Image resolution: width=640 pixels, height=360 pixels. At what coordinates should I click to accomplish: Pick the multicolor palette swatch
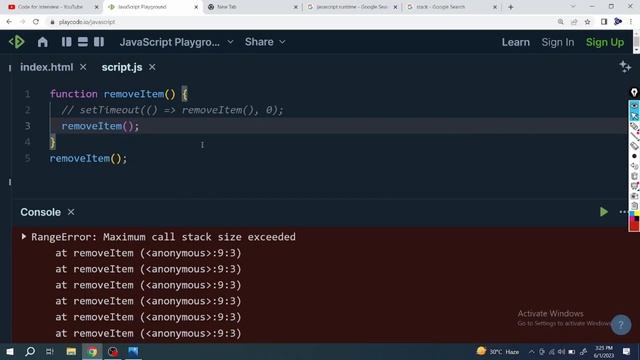tap(634, 216)
